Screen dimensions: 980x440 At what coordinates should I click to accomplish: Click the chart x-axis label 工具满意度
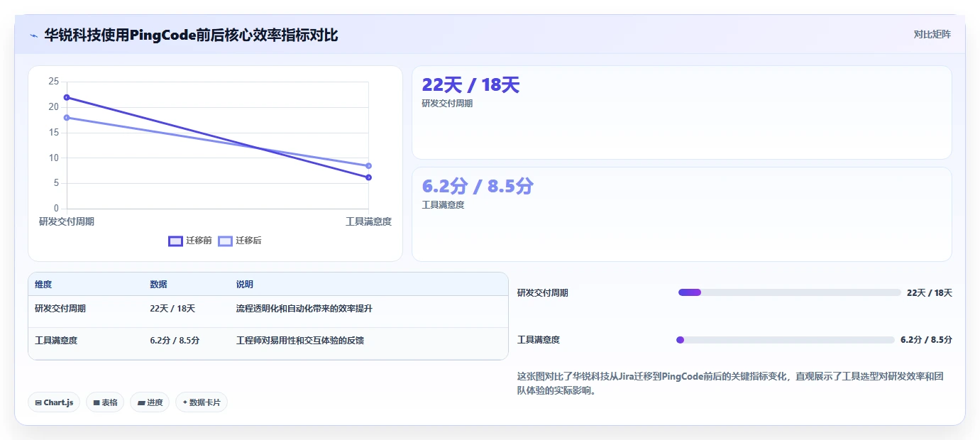[368, 221]
